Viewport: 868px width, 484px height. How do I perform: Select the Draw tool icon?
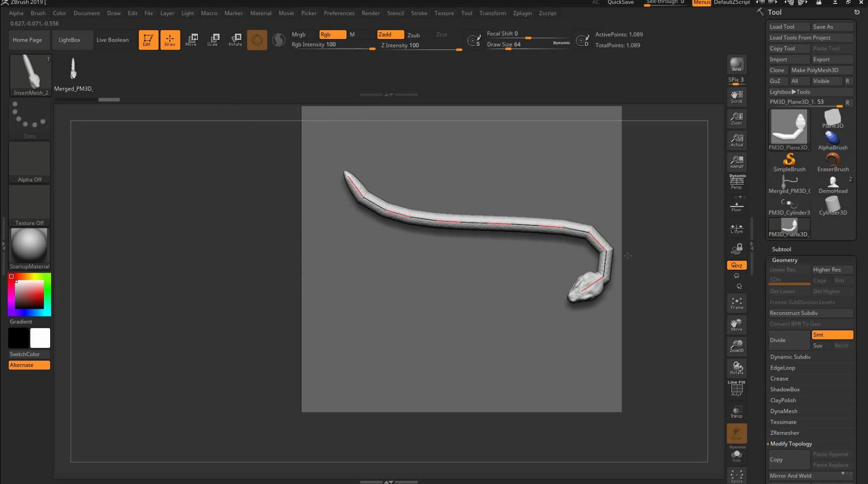coord(170,40)
